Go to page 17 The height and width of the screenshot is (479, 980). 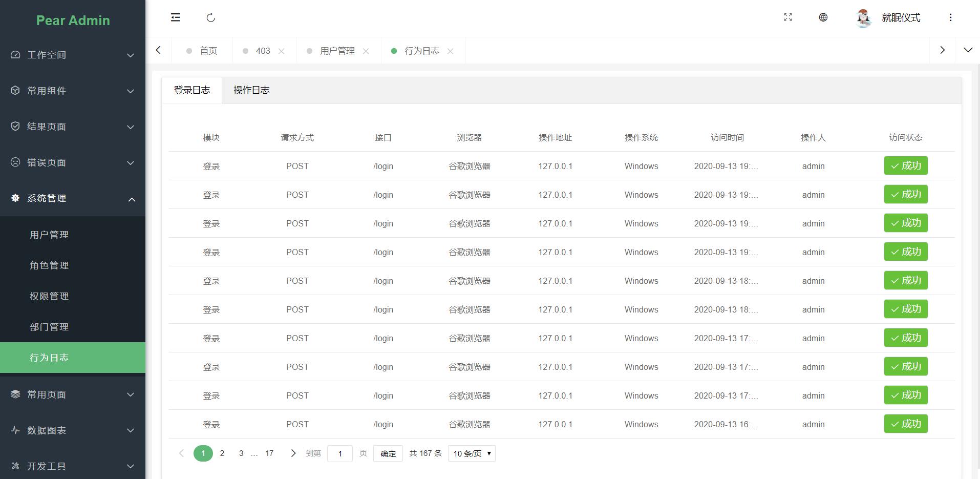269,453
